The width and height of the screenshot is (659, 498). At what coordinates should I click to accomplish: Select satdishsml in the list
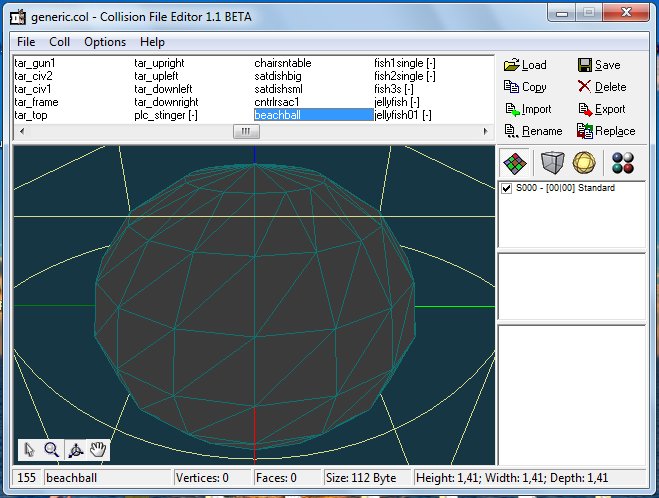(278, 89)
